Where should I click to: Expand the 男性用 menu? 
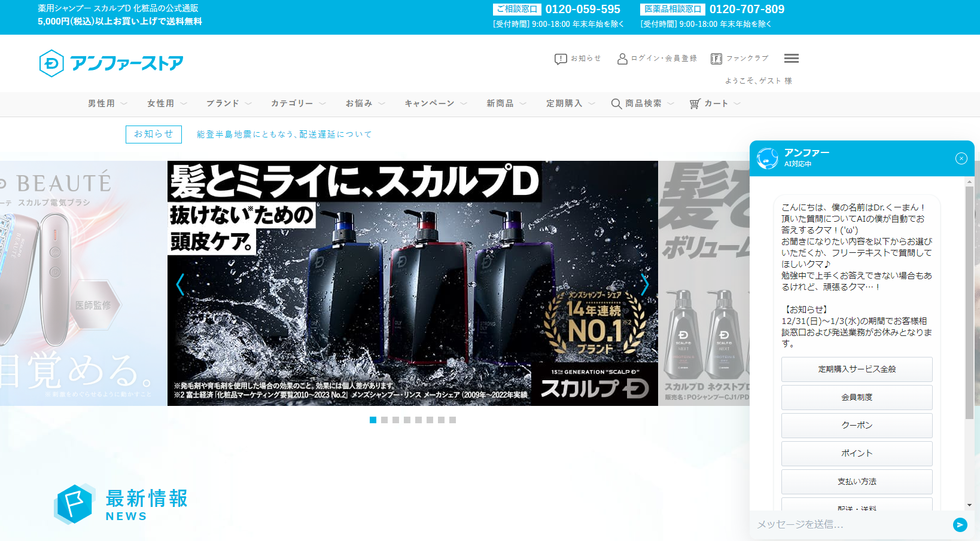(108, 104)
